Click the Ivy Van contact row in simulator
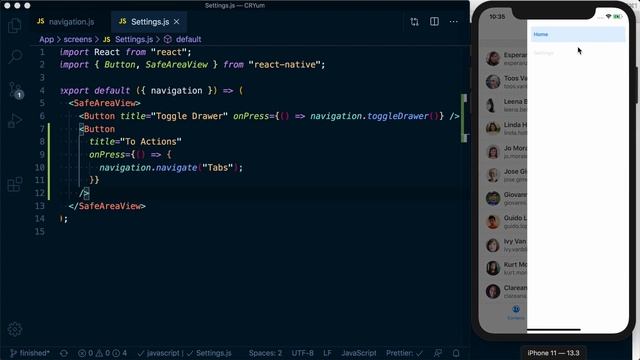This screenshot has width=640, height=360. pos(504,245)
